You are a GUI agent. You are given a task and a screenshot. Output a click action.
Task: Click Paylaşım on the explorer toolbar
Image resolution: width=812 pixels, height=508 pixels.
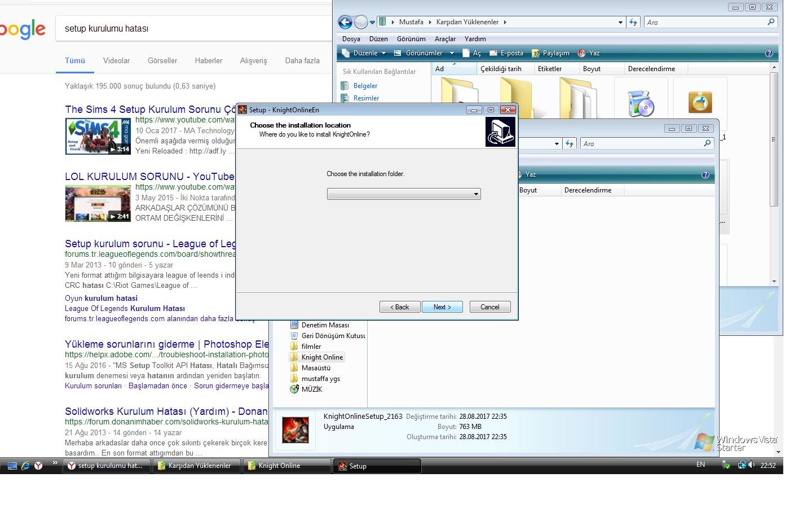pos(550,53)
